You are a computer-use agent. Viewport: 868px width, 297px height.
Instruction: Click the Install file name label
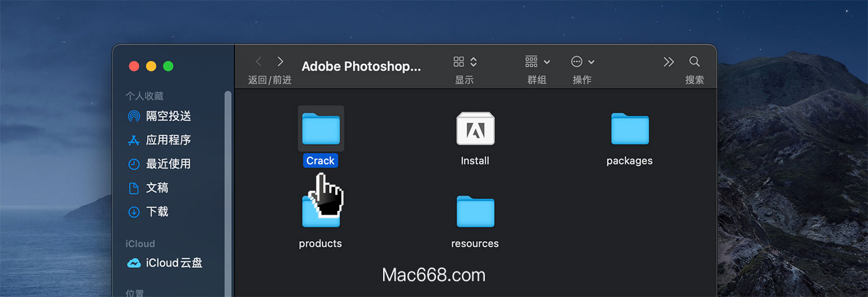coord(475,161)
